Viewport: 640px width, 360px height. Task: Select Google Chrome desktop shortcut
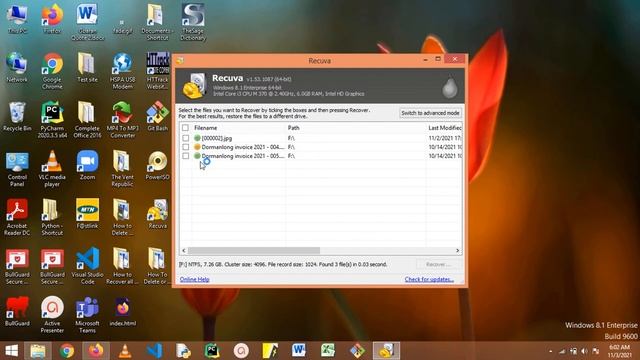pyautogui.click(x=52, y=71)
